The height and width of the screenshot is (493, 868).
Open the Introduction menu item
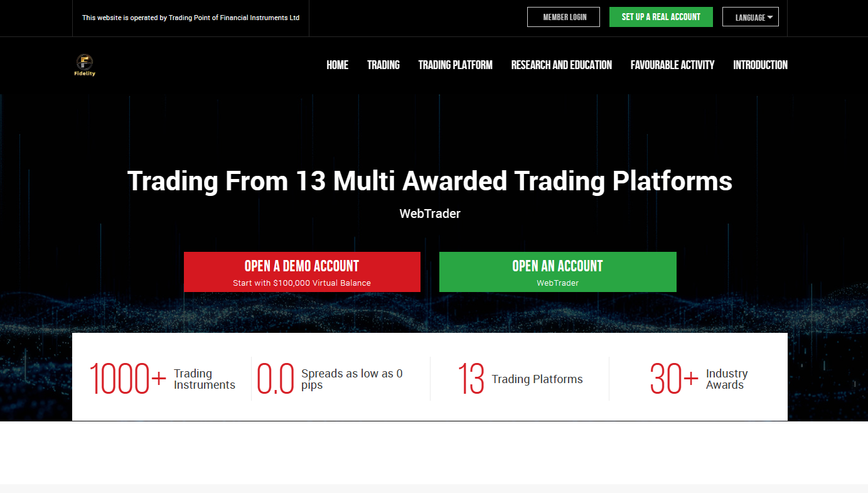[760, 65]
